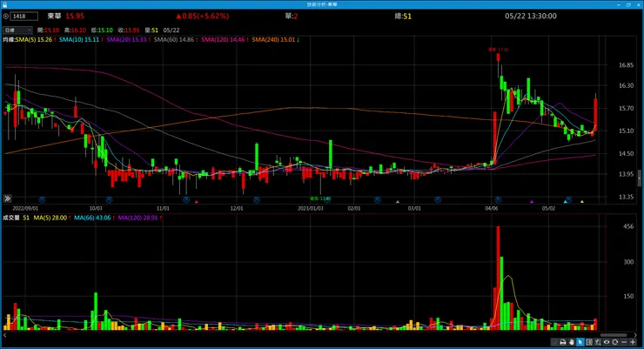The height and width of the screenshot is (349, 644).
Task: Click the yellow triangle marker after 05/02
Action: 582,202
